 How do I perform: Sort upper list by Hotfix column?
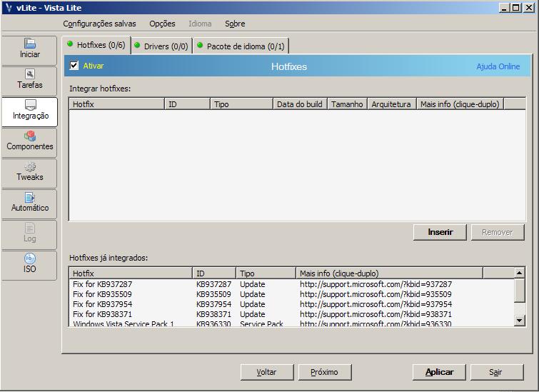[117, 104]
